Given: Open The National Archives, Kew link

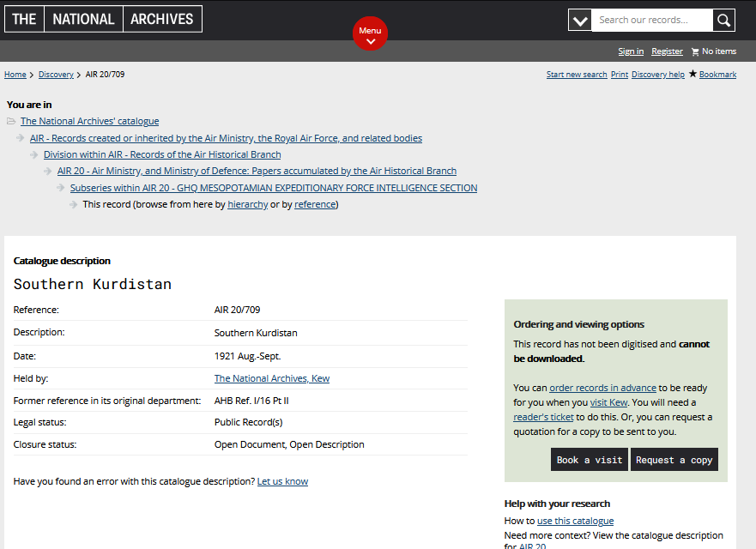Looking at the screenshot, I should (272, 378).
